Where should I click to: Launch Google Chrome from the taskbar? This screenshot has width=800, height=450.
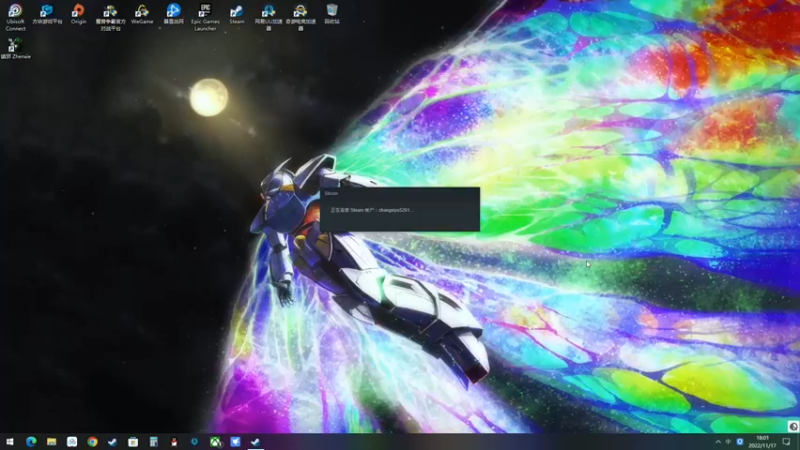pyautogui.click(x=92, y=442)
